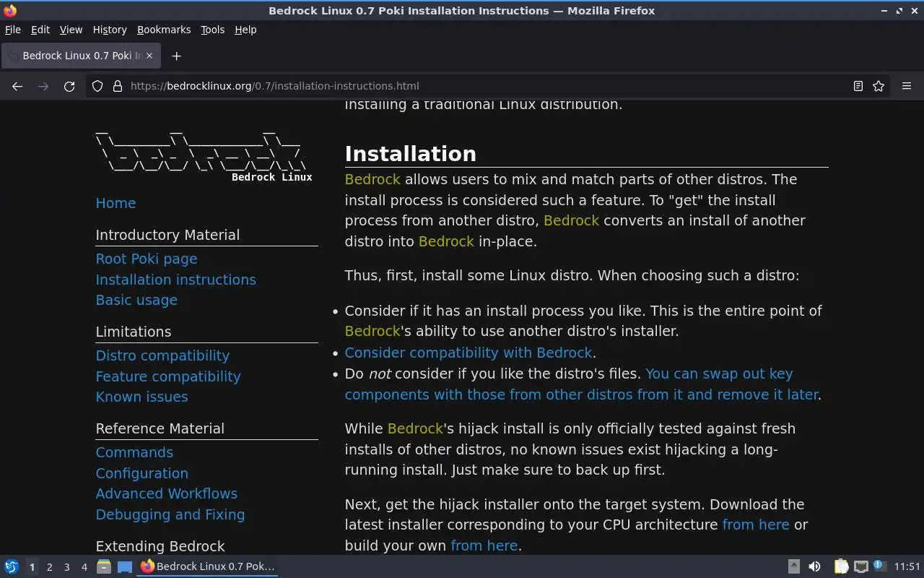Toggle Reader View for this page

858,86
